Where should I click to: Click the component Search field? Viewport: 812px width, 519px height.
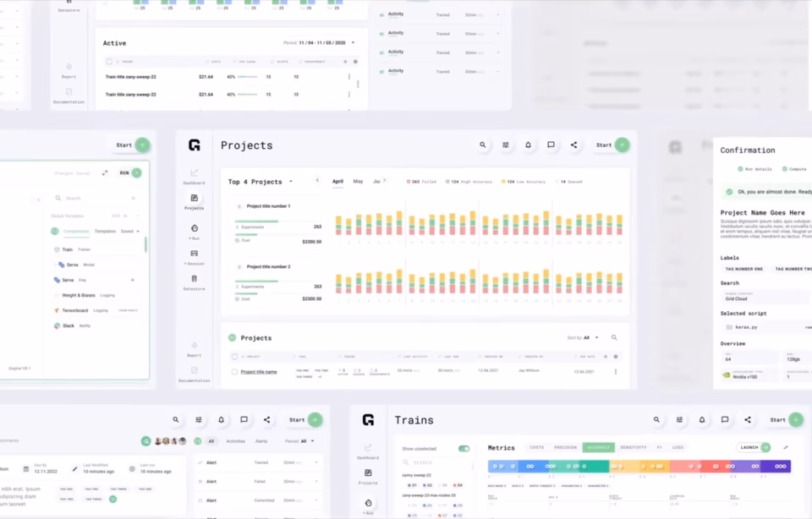tap(96, 198)
